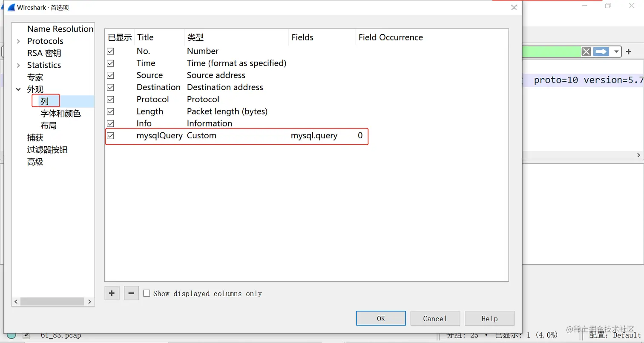Click 'Packet length (bytes)' type cell
The image size is (644, 343).
tap(227, 111)
